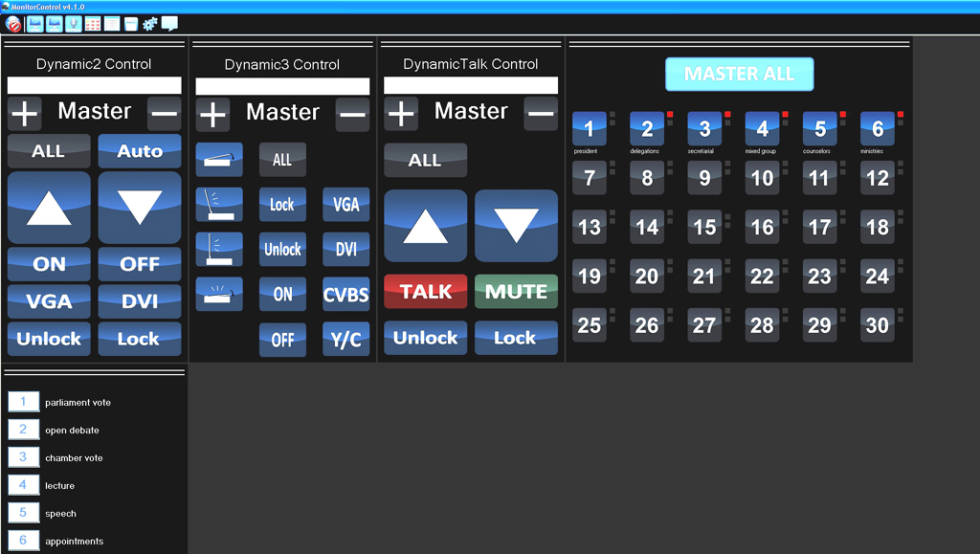Click the speech bubble toolbar icon
Viewport: 980px width, 554px height.
tap(169, 24)
